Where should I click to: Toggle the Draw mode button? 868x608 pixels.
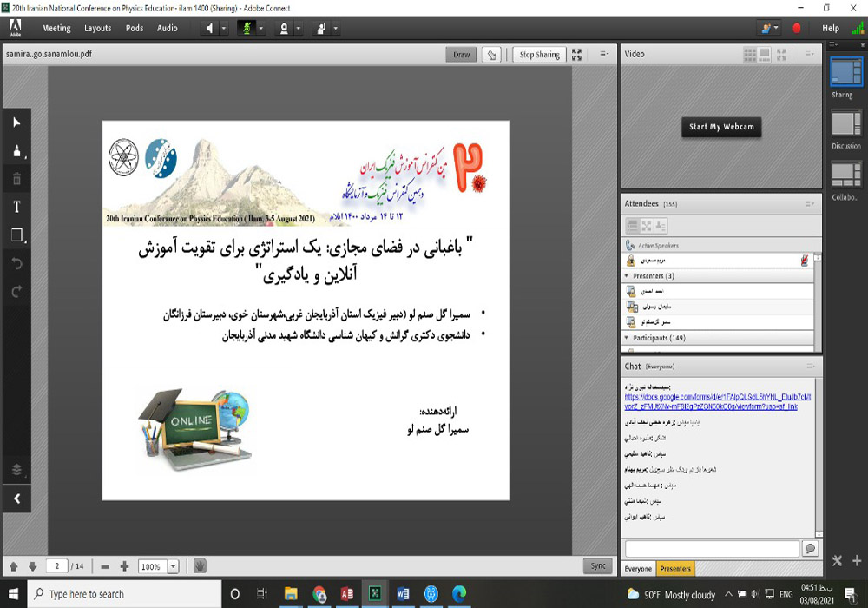coord(461,55)
